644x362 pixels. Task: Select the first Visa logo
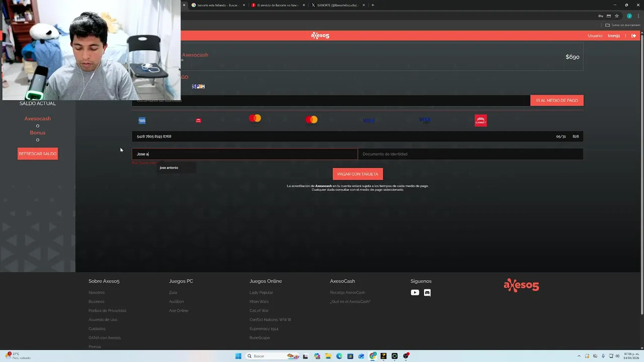(x=368, y=121)
